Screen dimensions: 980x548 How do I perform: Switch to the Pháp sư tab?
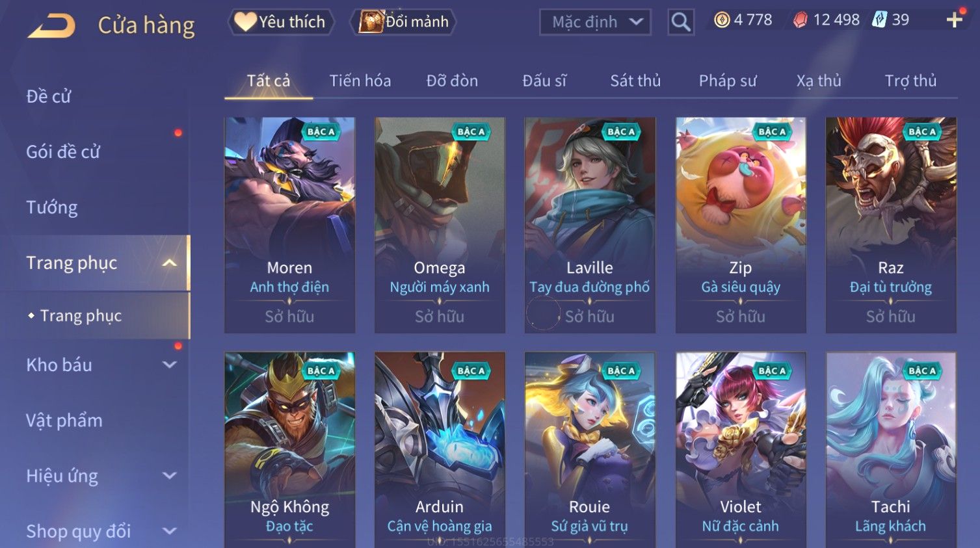coord(728,81)
